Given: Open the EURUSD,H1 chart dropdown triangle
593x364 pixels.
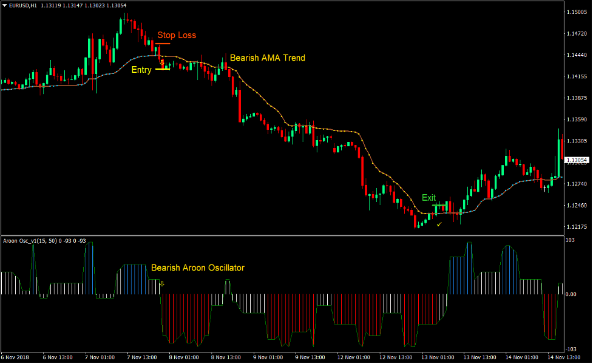Looking at the screenshot, I should [x=5, y=4].
